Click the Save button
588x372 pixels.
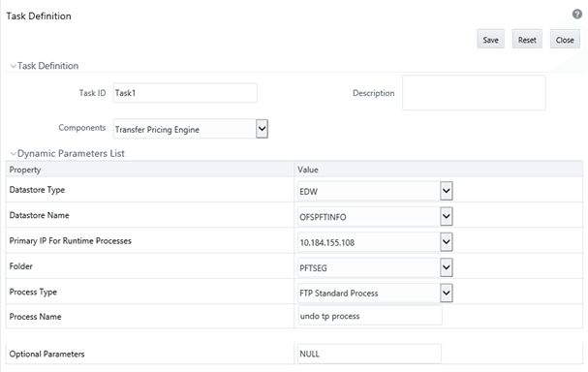[x=490, y=39]
